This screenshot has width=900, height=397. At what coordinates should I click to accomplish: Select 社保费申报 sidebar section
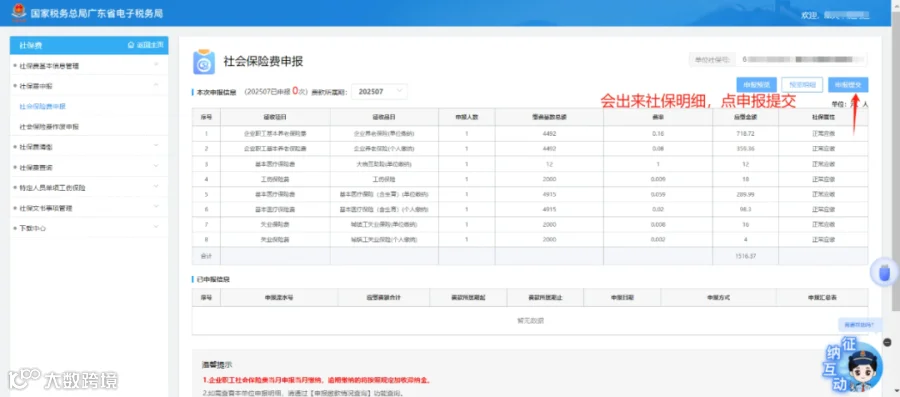coord(36,86)
